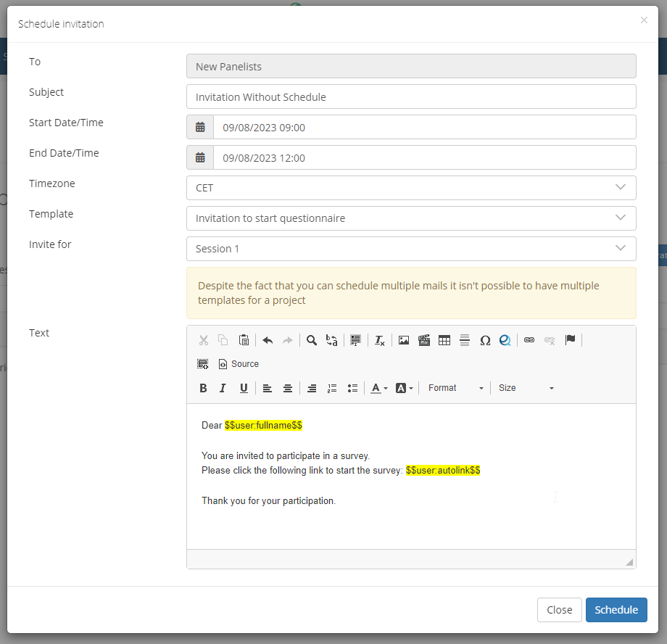Open the text color picker
Viewport: 667px width, 644px height.
(378, 388)
